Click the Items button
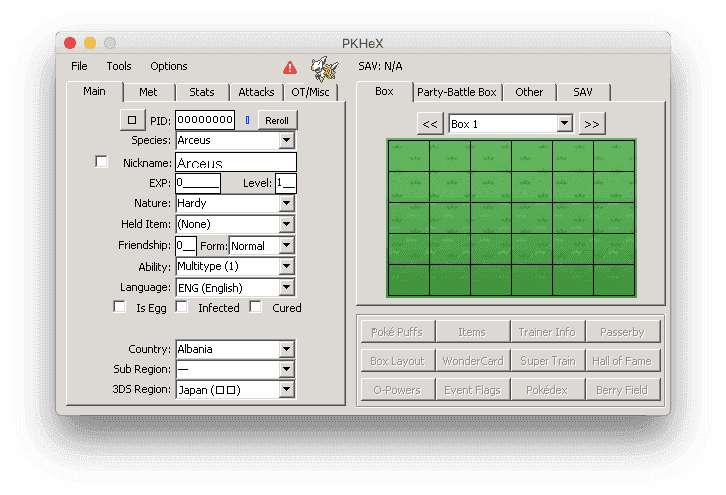The image size is (726, 495). (472, 332)
